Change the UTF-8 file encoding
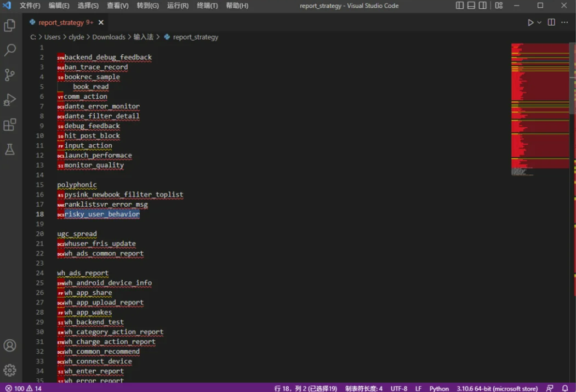576x392 pixels. pos(398,388)
